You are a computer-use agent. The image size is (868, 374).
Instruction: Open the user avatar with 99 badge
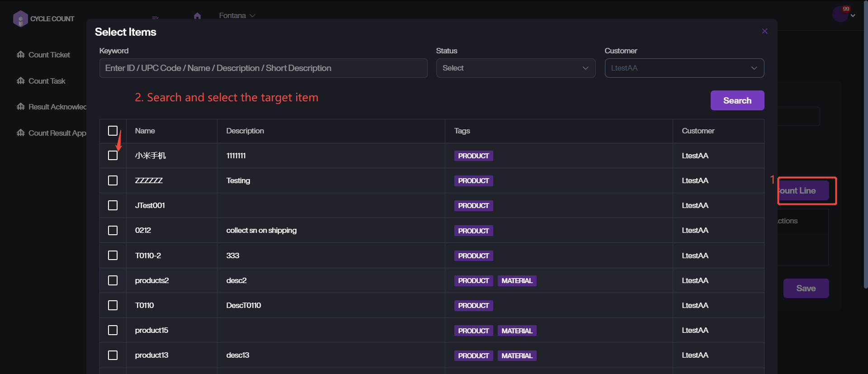(841, 14)
